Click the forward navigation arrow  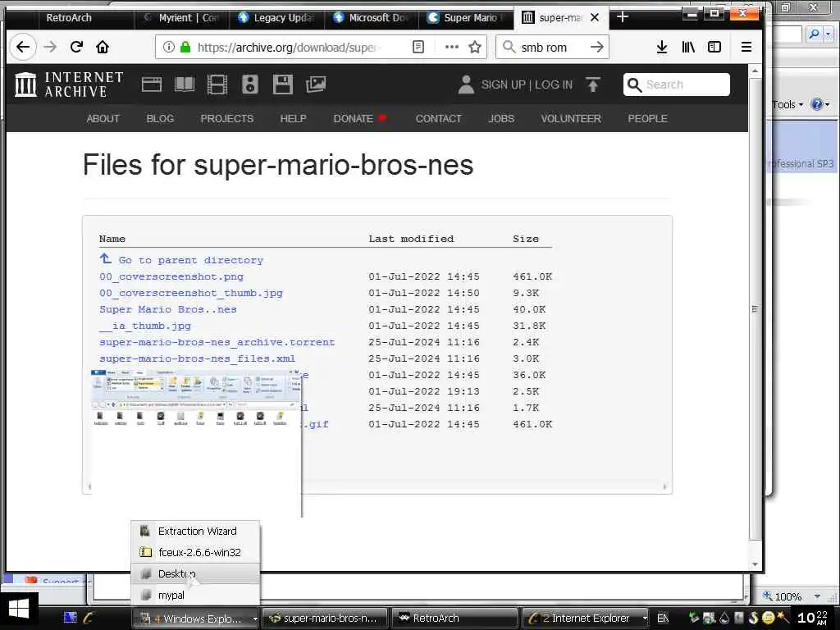50,47
